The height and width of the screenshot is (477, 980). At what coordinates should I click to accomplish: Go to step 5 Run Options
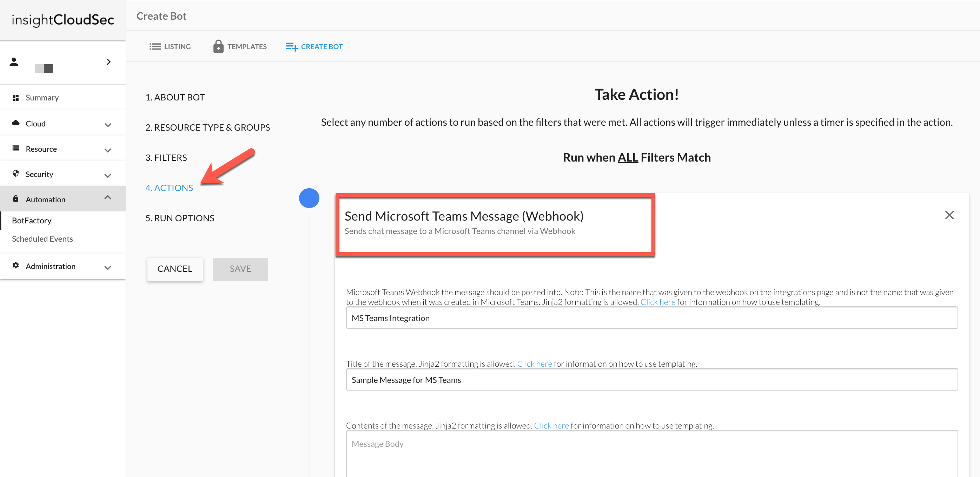pyautogui.click(x=180, y=218)
